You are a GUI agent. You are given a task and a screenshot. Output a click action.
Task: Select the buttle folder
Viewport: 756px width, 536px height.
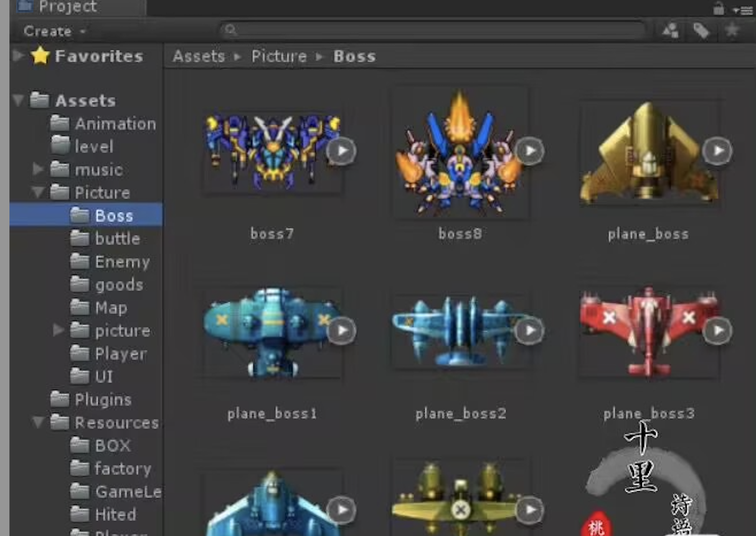(x=118, y=238)
